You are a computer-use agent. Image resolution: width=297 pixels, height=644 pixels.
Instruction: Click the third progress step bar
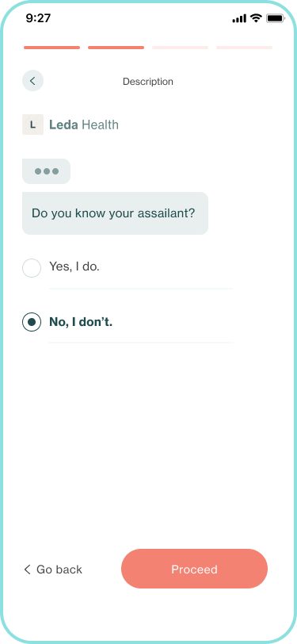[180, 48]
